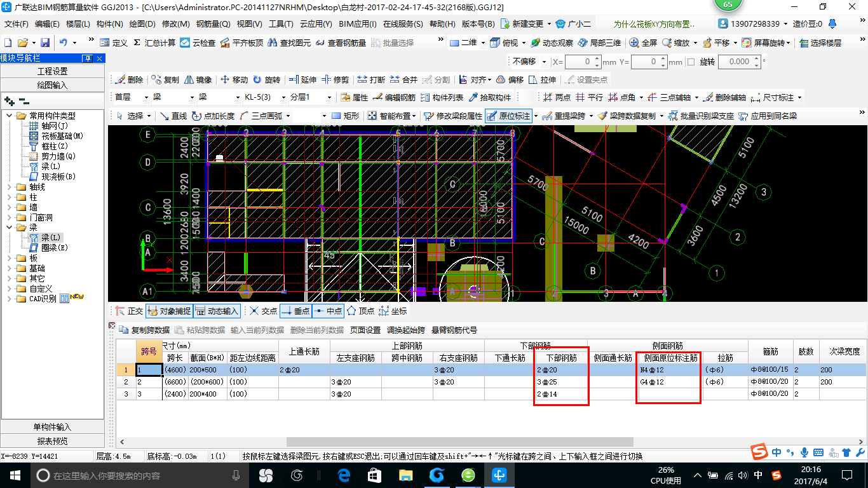Click 应用到同名梁 tool
This screenshot has width=868, height=488.
click(x=768, y=116)
